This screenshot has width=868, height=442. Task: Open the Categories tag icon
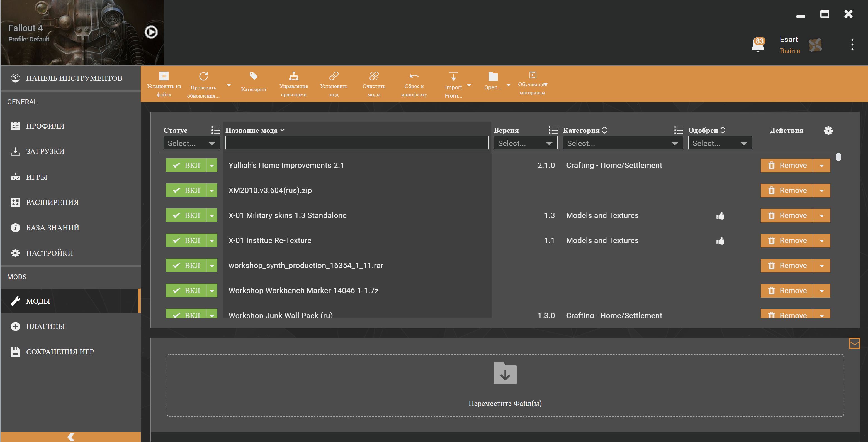pyautogui.click(x=253, y=76)
